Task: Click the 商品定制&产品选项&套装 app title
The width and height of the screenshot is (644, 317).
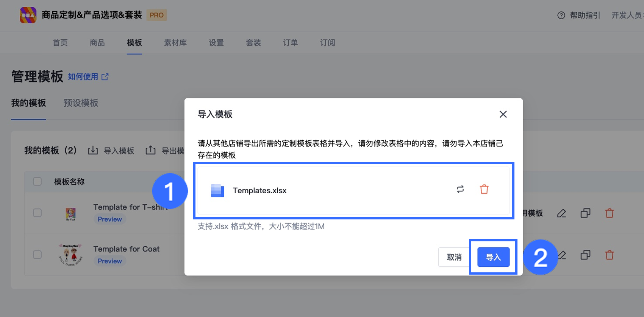Action: [92, 15]
